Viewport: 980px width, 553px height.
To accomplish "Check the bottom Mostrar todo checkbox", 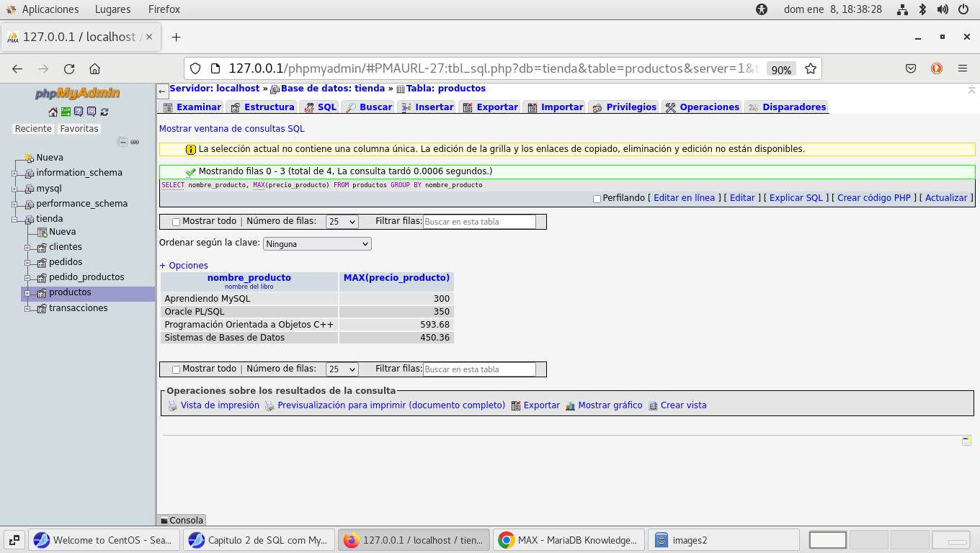I will [176, 369].
